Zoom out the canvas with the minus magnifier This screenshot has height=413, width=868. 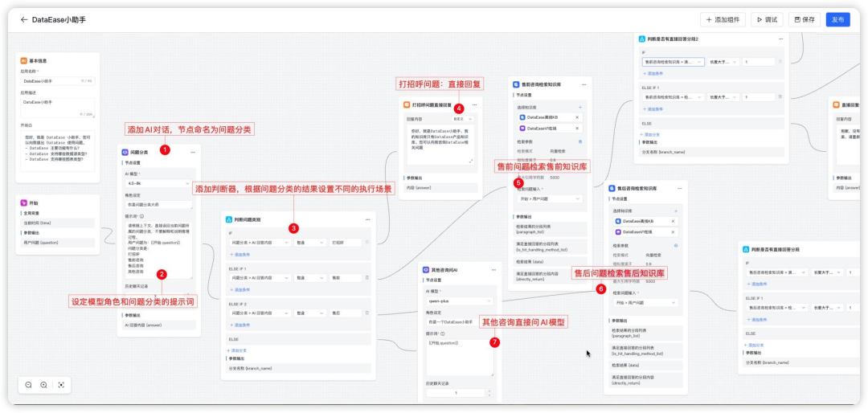click(28, 385)
